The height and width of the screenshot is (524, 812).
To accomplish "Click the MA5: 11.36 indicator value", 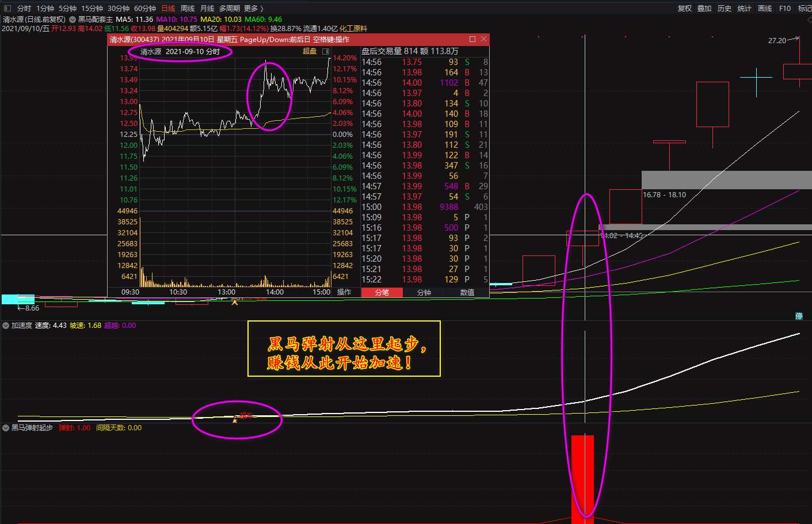I will click(x=135, y=20).
